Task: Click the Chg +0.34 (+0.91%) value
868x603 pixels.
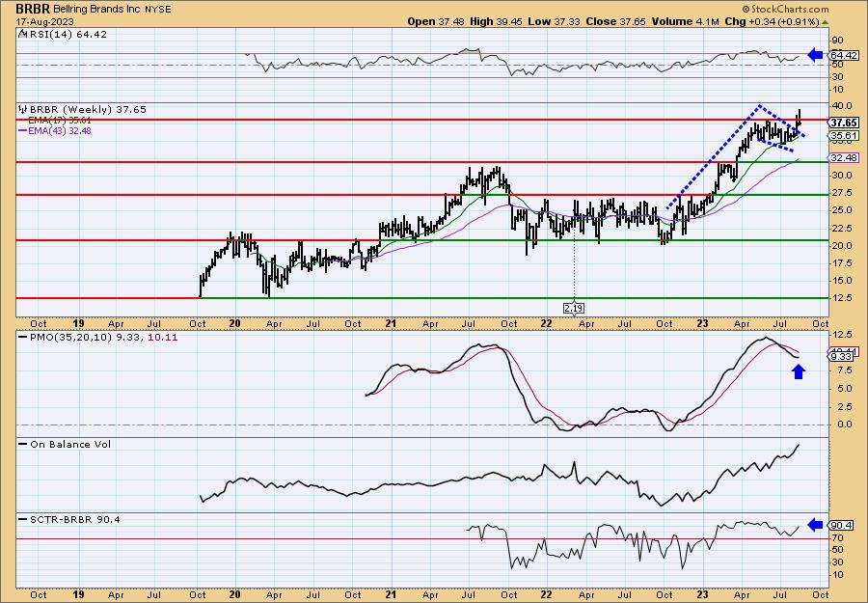Action: coord(772,21)
